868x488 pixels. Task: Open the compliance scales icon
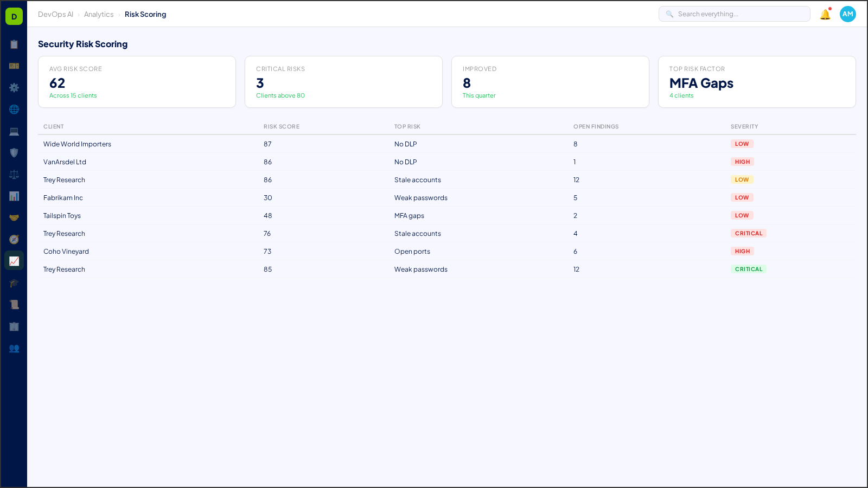tap(14, 174)
